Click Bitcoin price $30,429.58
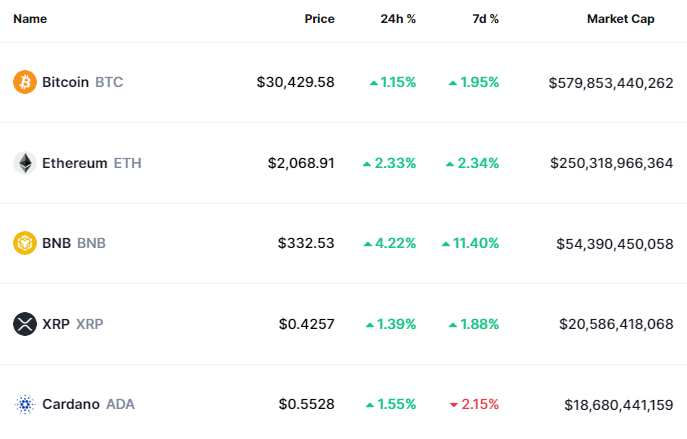 click(x=295, y=82)
